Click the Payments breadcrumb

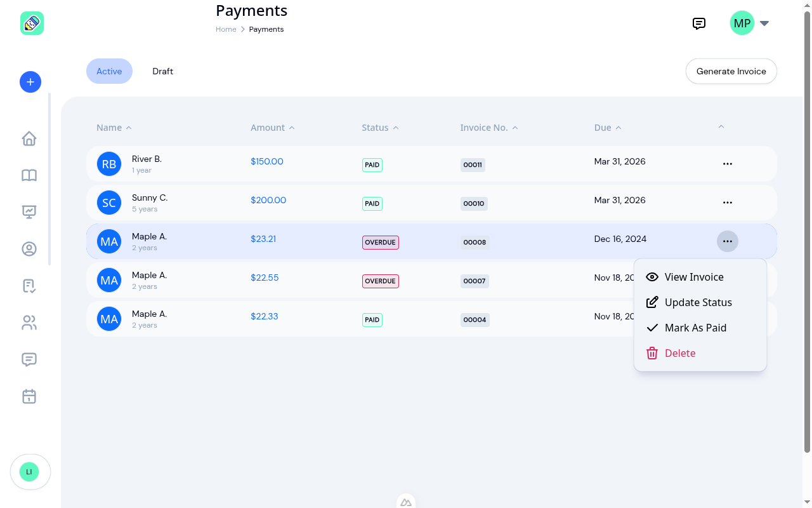pos(266,29)
